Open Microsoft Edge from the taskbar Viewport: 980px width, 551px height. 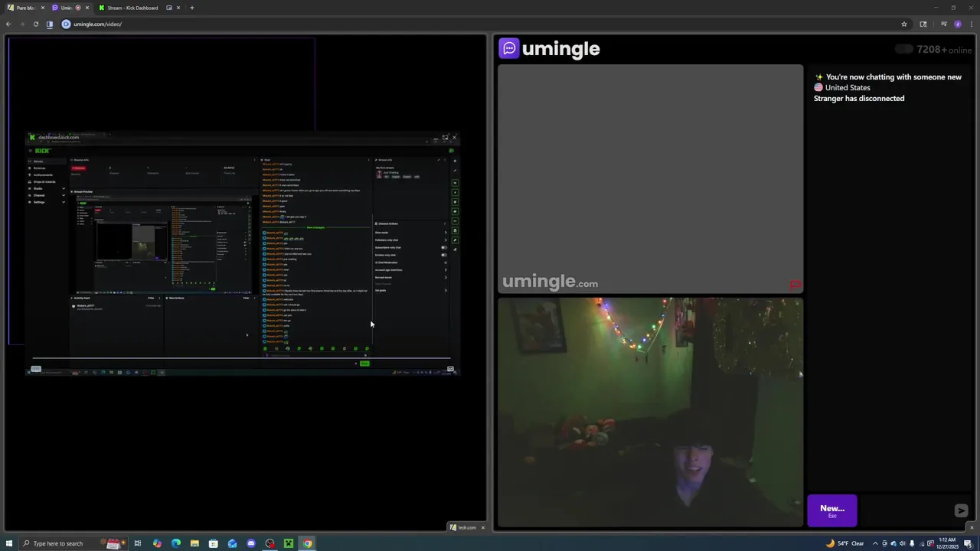pos(176,543)
